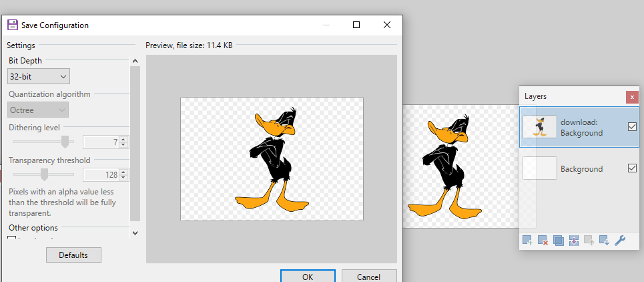Screen dimensions: 644x282
Task: Increase Transparency threshold with up stepper arrow
Action: coord(123,172)
